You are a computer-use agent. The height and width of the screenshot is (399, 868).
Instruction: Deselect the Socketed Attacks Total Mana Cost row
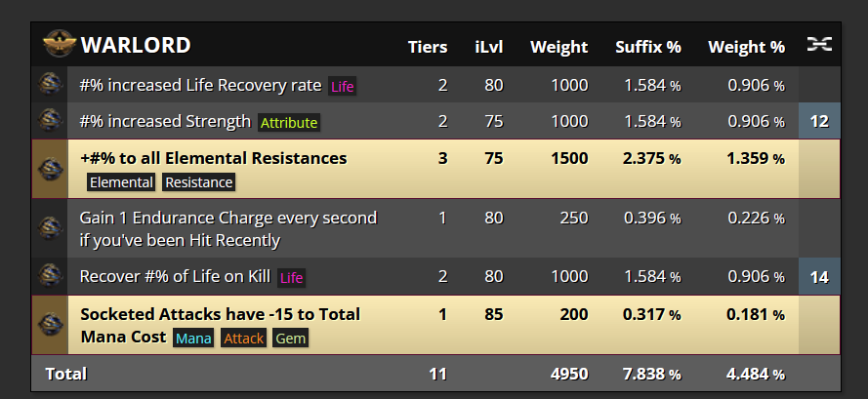pos(435,325)
